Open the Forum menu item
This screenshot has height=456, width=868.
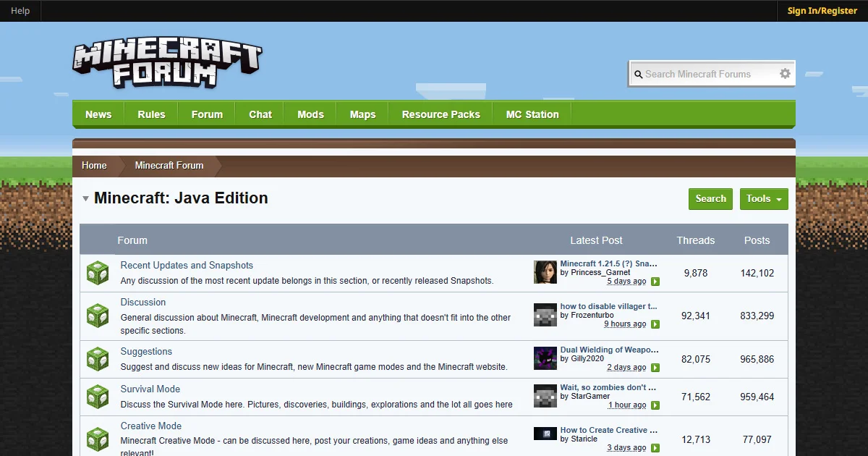(207, 114)
